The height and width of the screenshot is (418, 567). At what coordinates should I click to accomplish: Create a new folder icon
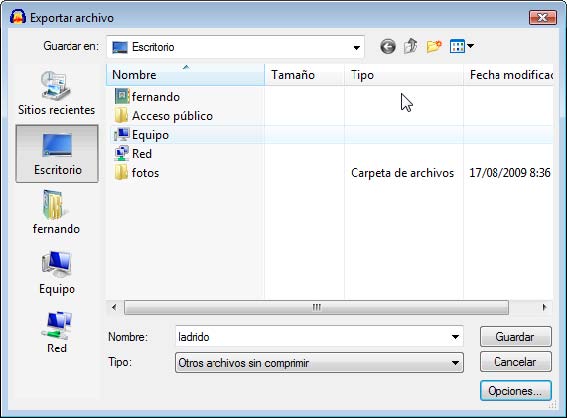(434, 46)
